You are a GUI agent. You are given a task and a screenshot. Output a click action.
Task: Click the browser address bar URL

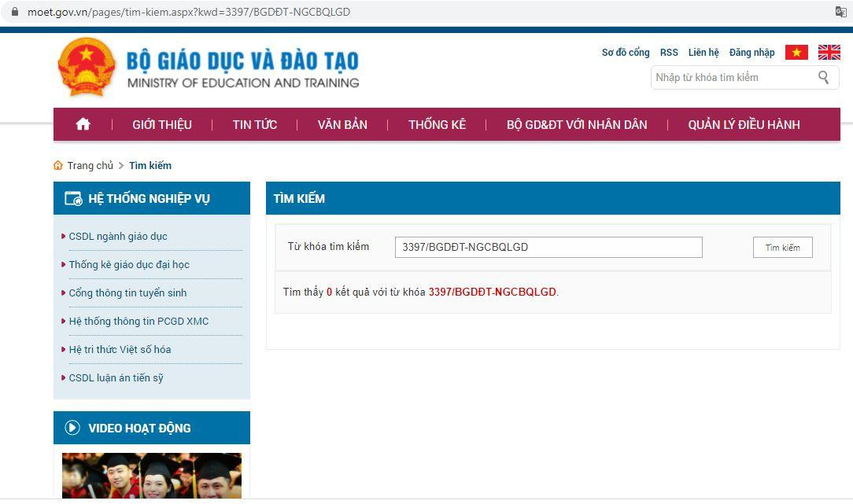pyautogui.click(x=189, y=12)
